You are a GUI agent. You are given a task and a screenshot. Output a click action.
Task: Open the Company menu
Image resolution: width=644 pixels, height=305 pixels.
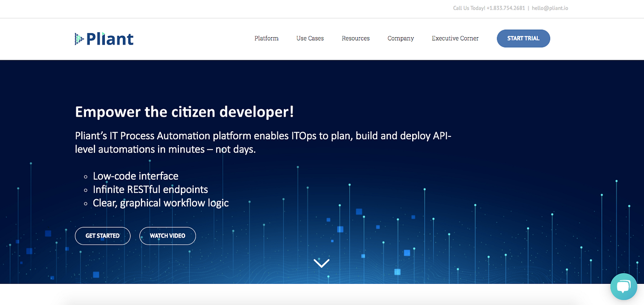401,39
